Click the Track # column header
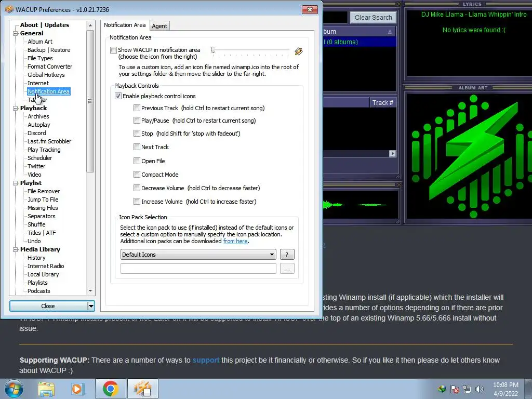The height and width of the screenshot is (399, 532). [x=383, y=102]
